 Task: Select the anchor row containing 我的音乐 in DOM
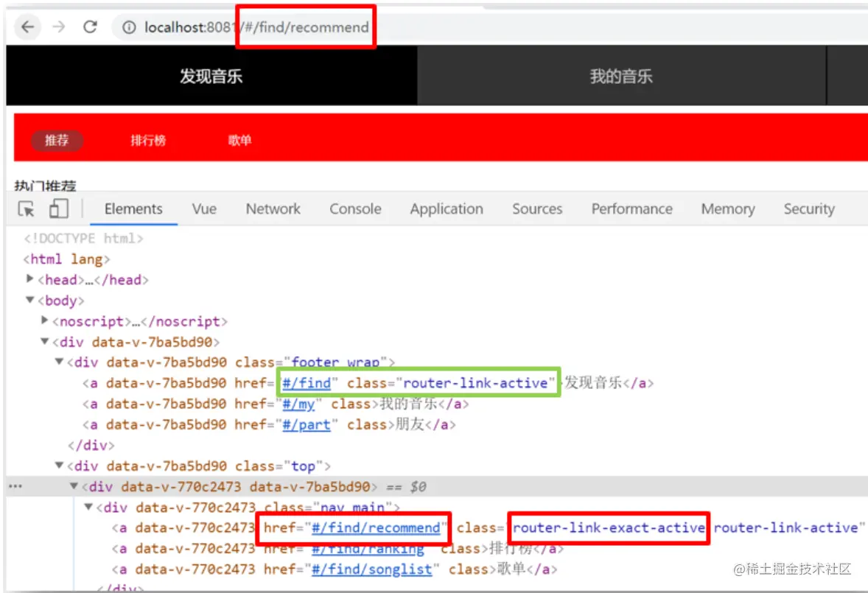tap(275, 404)
